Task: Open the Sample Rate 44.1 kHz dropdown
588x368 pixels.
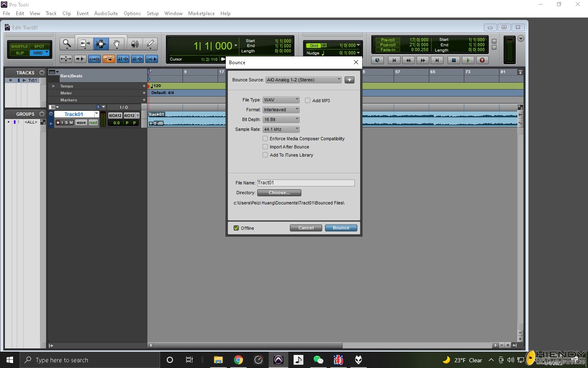Action: [x=281, y=129]
